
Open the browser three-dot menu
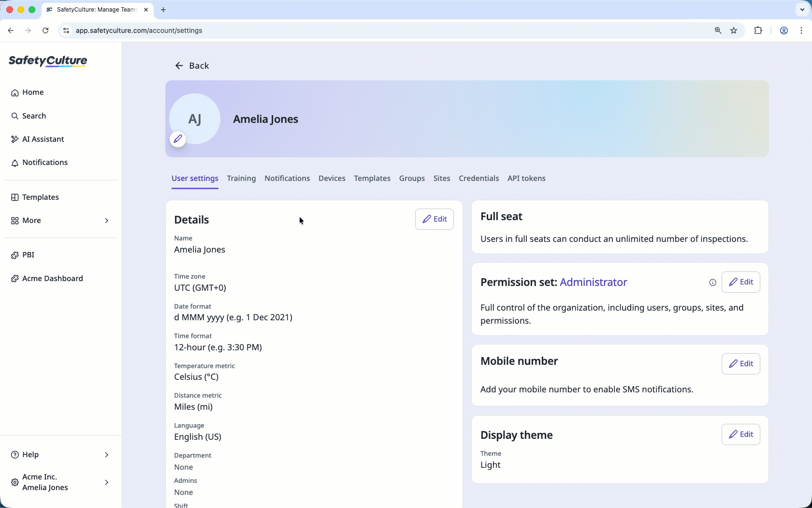pyautogui.click(x=801, y=30)
